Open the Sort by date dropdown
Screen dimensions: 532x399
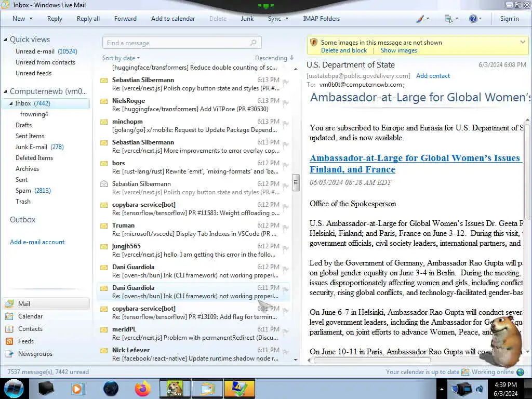click(121, 58)
